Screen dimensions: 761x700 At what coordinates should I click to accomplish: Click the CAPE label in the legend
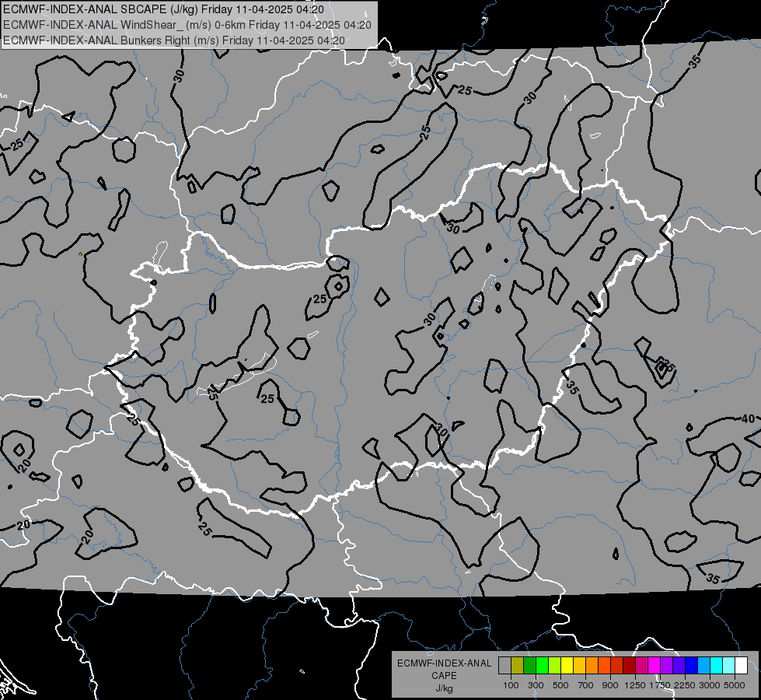tap(444, 676)
